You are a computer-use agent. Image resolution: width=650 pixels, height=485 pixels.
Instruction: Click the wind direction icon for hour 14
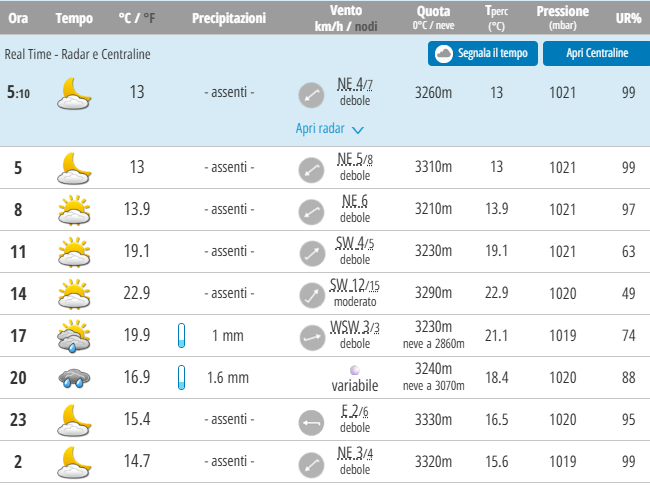pyautogui.click(x=311, y=294)
